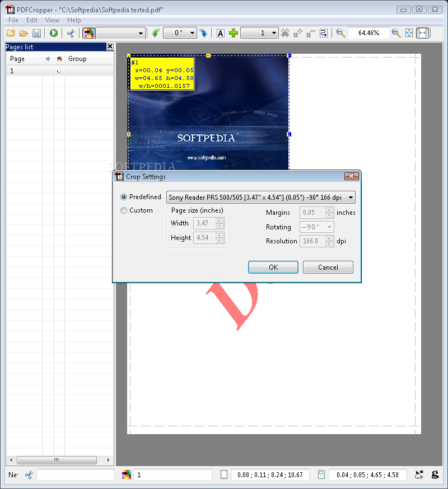Open the Edit menu
This screenshot has height=489, width=448.
click(x=32, y=20)
